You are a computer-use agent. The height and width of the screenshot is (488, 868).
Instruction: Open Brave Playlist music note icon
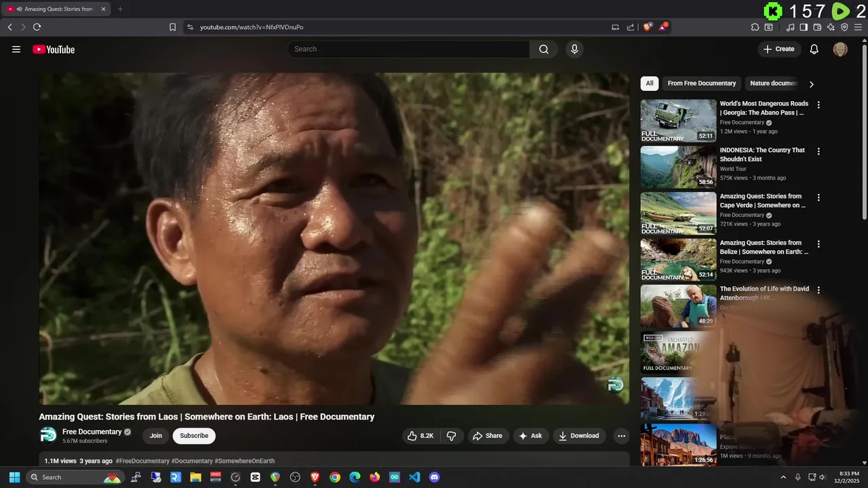790,27
